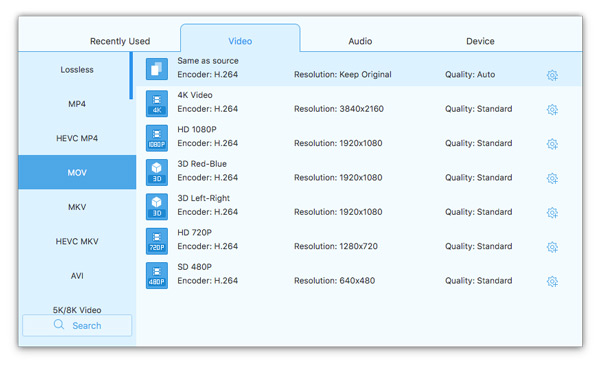
Task: Click Quality: Standard in SD 480P row
Action: click(x=478, y=281)
